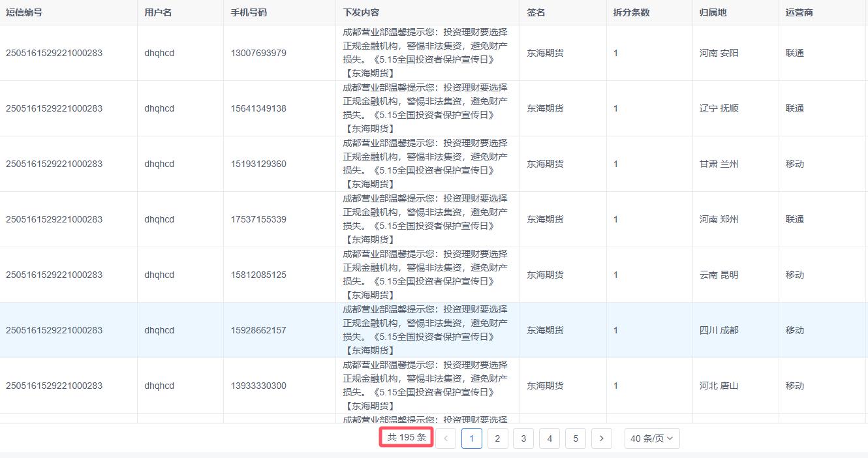Open the 40 条/页 page size dropdown

pyautogui.click(x=651, y=438)
